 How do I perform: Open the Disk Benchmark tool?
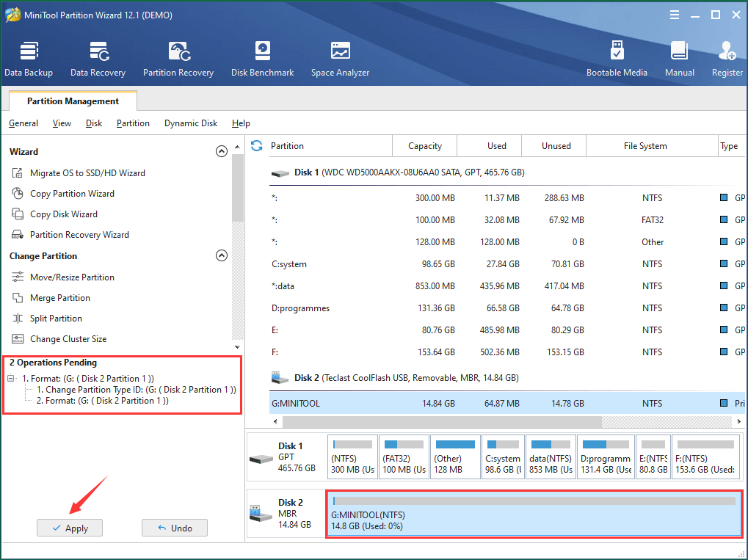pyautogui.click(x=262, y=57)
